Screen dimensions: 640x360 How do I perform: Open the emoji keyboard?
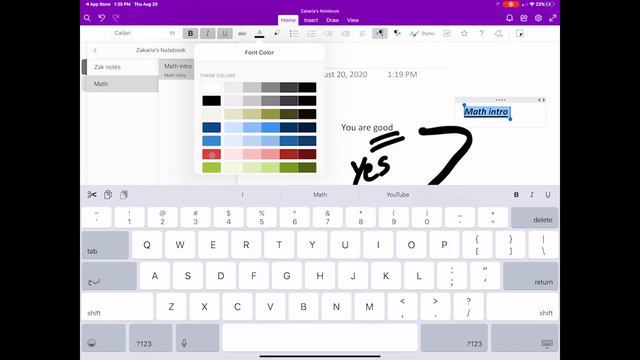click(104, 338)
